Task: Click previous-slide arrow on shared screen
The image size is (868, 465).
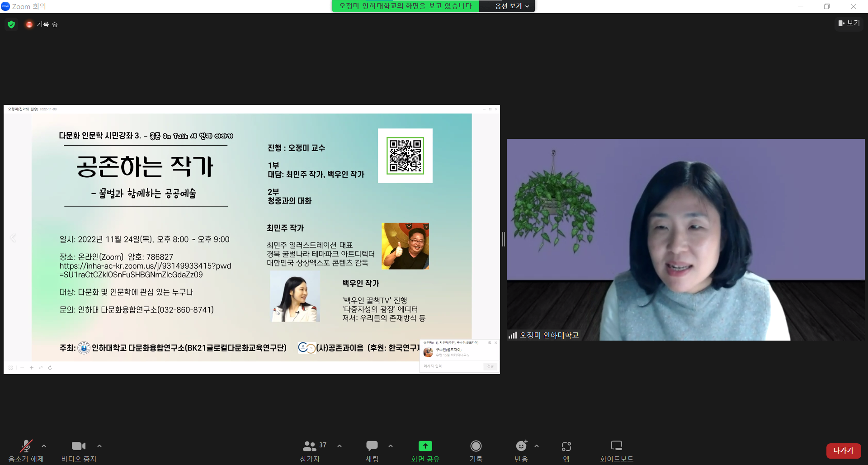Action: coord(13,238)
